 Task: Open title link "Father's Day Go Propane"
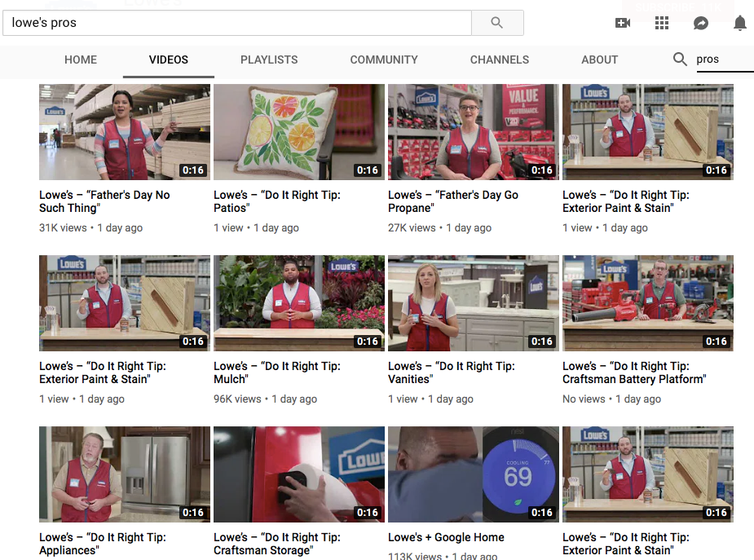[453, 201]
